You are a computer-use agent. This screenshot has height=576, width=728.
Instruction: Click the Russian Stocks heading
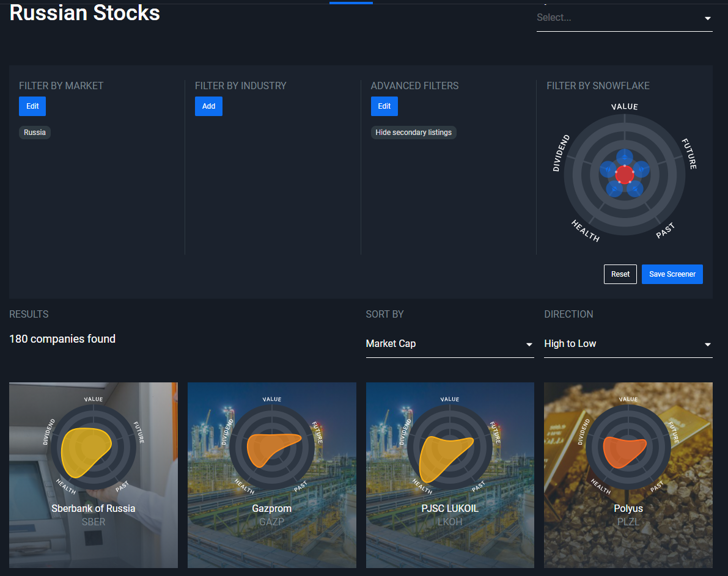84,13
